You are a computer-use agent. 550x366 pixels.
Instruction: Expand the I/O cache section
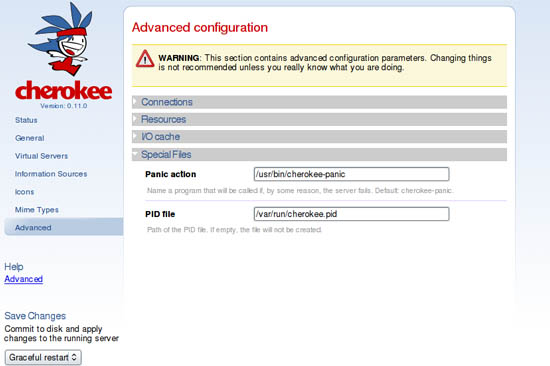point(319,137)
